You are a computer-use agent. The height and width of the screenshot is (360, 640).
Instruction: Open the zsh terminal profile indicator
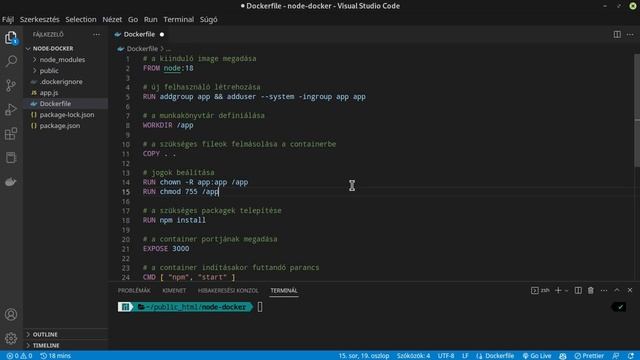[x=540, y=290]
